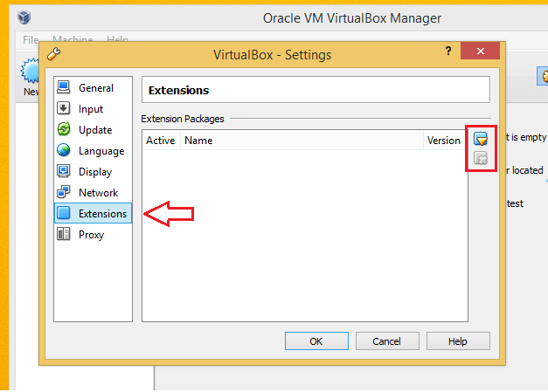This screenshot has height=392, width=548.
Task: Sort by the Active column header
Action: [x=161, y=141]
